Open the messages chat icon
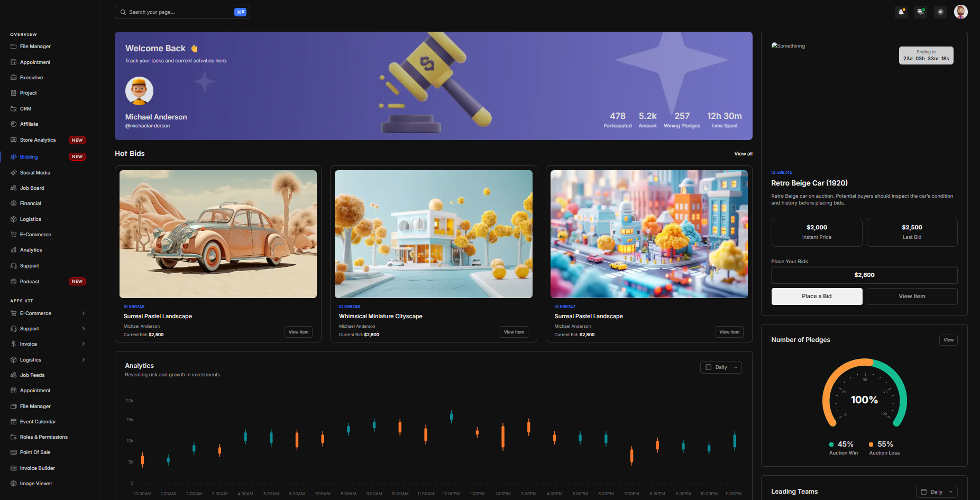980x500 pixels. click(921, 12)
